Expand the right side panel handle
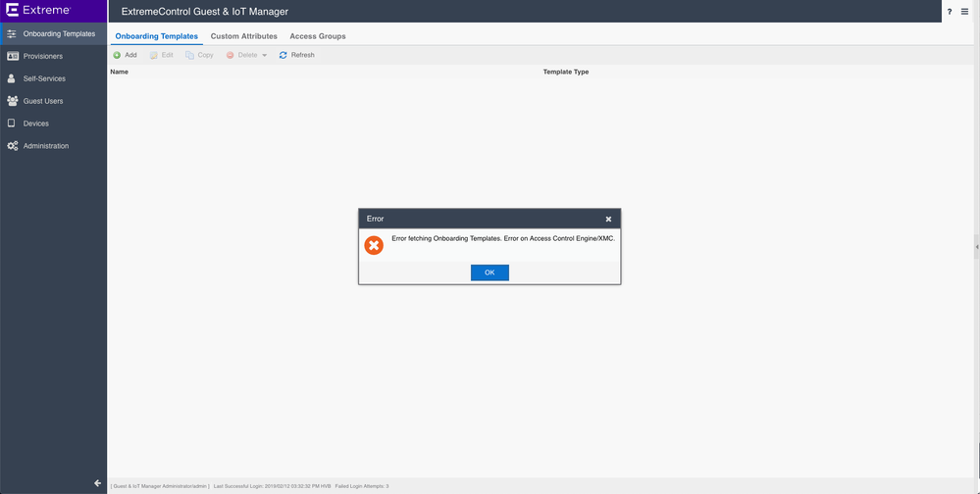 (976, 247)
